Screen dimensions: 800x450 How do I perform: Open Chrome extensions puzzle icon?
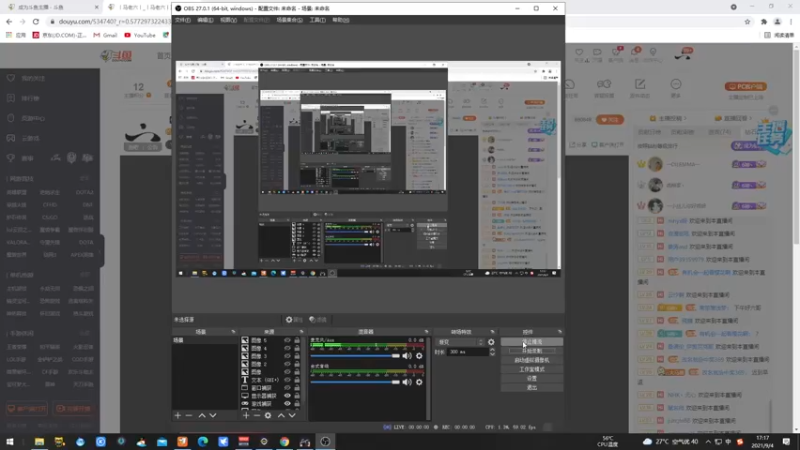[x=764, y=21]
